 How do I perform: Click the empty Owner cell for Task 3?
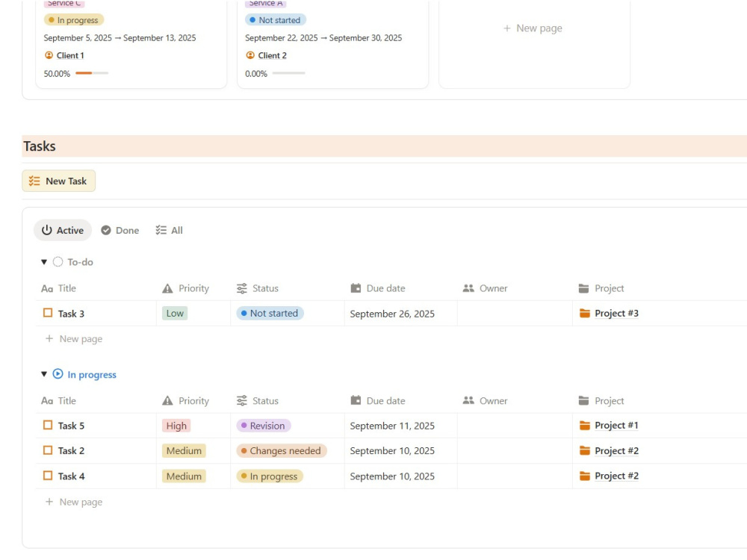pos(515,314)
